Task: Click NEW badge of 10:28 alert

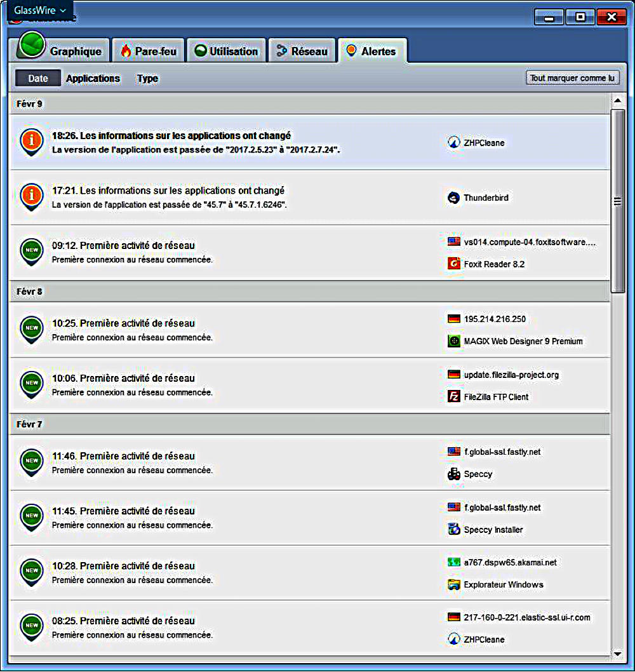Action: click(32, 572)
